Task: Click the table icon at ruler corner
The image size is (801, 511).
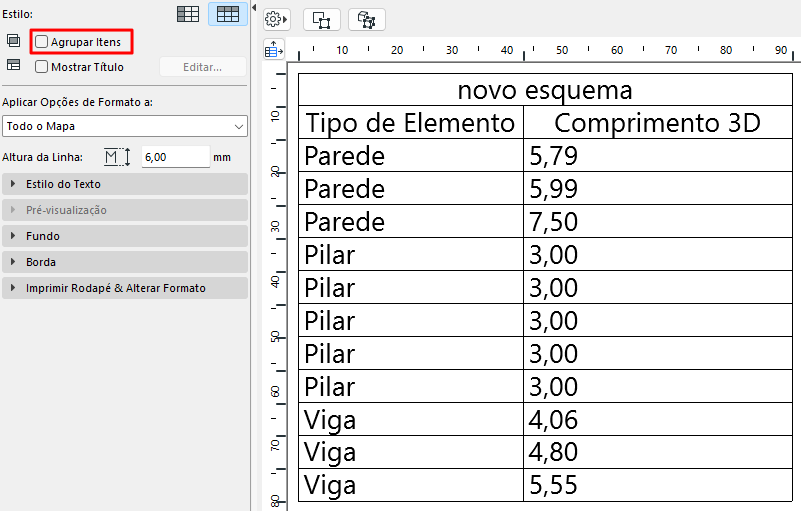Action: coord(274,48)
